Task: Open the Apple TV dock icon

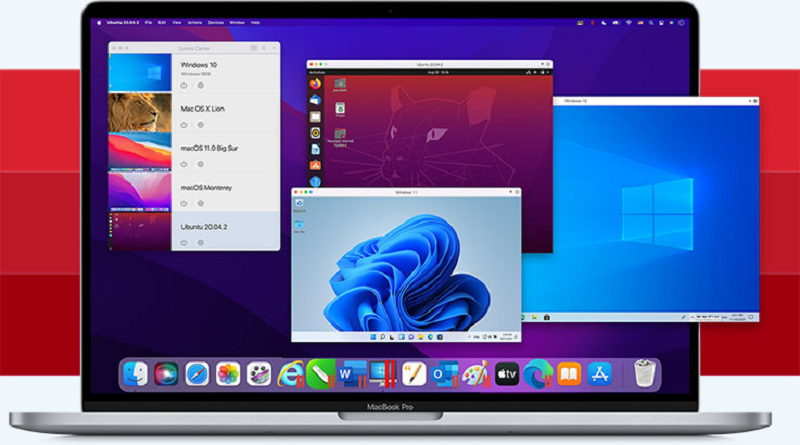Action: pyautogui.click(x=507, y=374)
